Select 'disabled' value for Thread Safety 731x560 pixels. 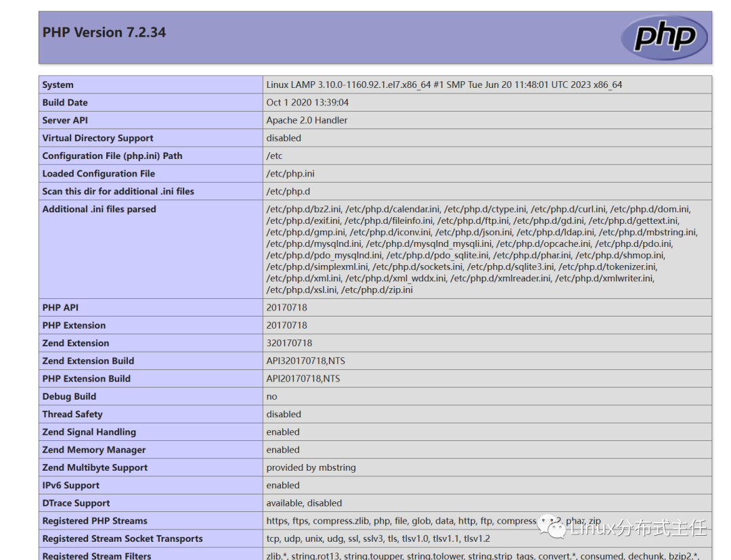284,414
